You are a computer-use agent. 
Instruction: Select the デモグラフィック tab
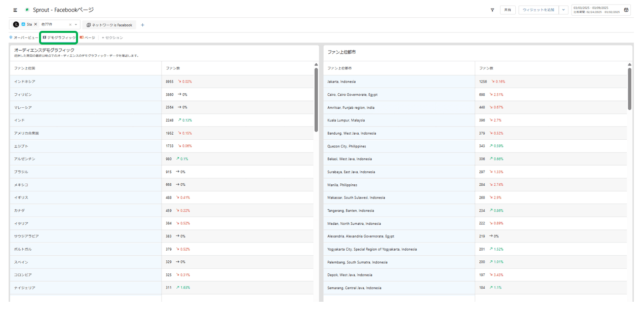point(59,37)
